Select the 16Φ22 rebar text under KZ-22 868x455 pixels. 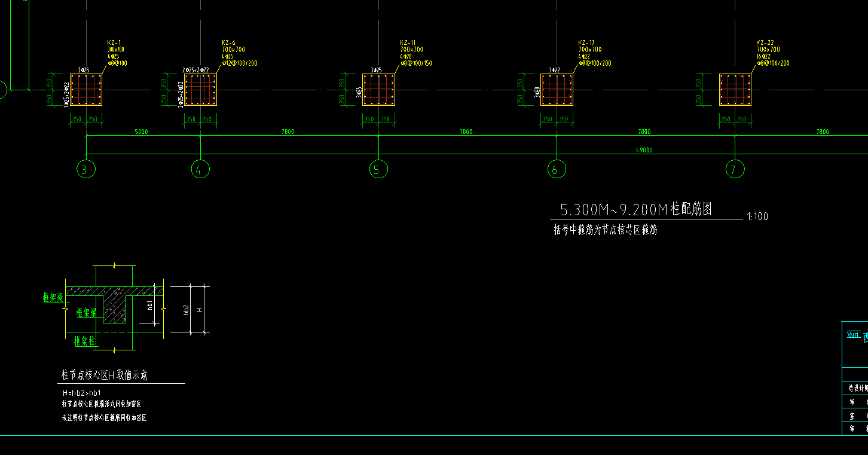click(x=765, y=57)
